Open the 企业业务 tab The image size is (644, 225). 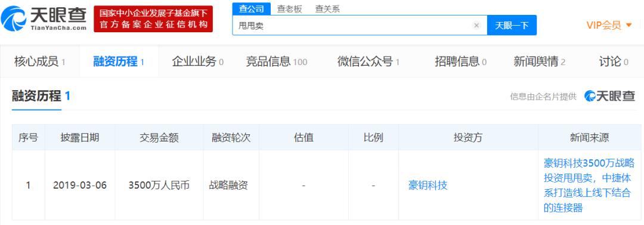pos(197,61)
